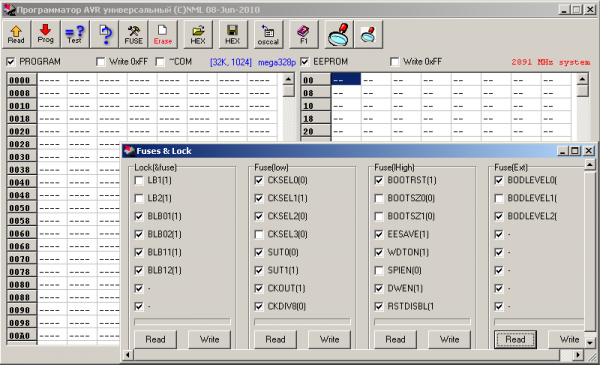Toggle CKDIV8(0) fuse checkbox
Viewport: 600px width, 365px height.
[x=259, y=306]
